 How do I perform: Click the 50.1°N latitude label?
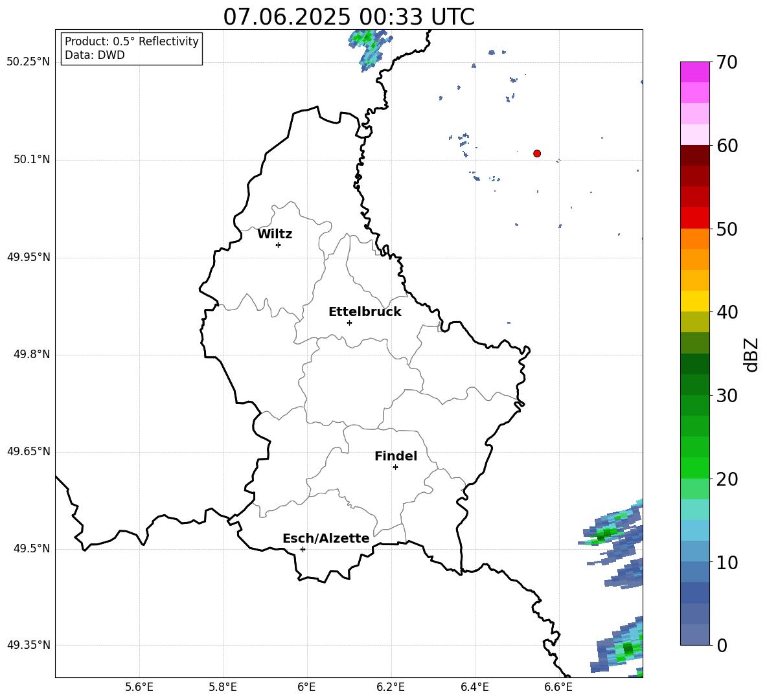32,159
